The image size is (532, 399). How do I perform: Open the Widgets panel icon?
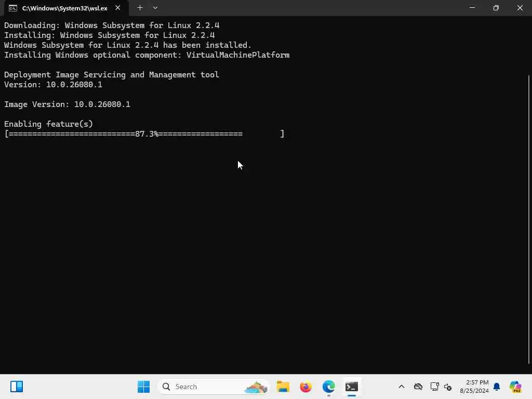(16, 387)
